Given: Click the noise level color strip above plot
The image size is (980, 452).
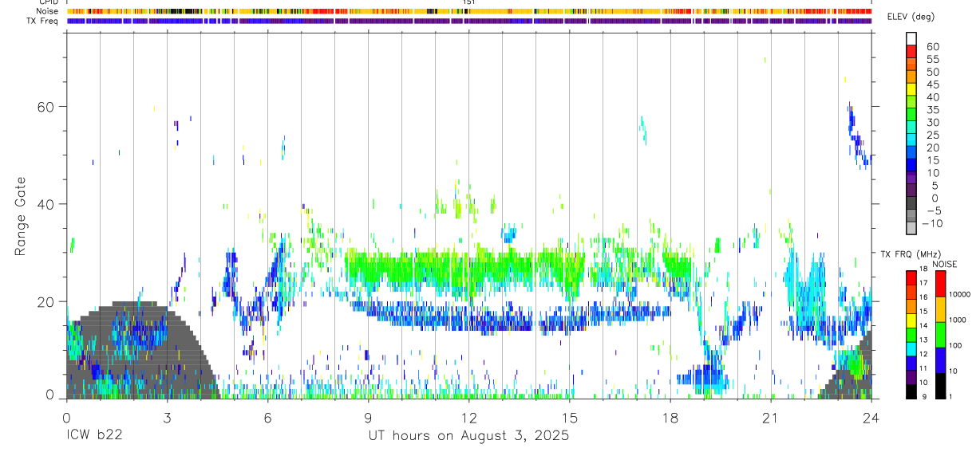Looking at the screenshot, I should pos(469,11).
